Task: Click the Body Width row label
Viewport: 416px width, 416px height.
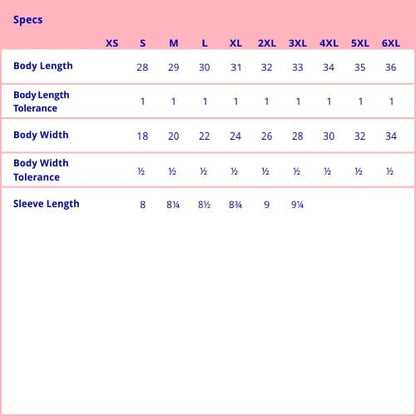Action: click(41, 135)
